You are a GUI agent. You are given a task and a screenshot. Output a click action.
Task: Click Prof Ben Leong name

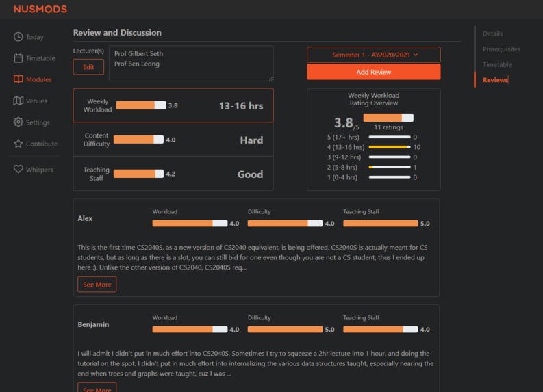point(137,64)
